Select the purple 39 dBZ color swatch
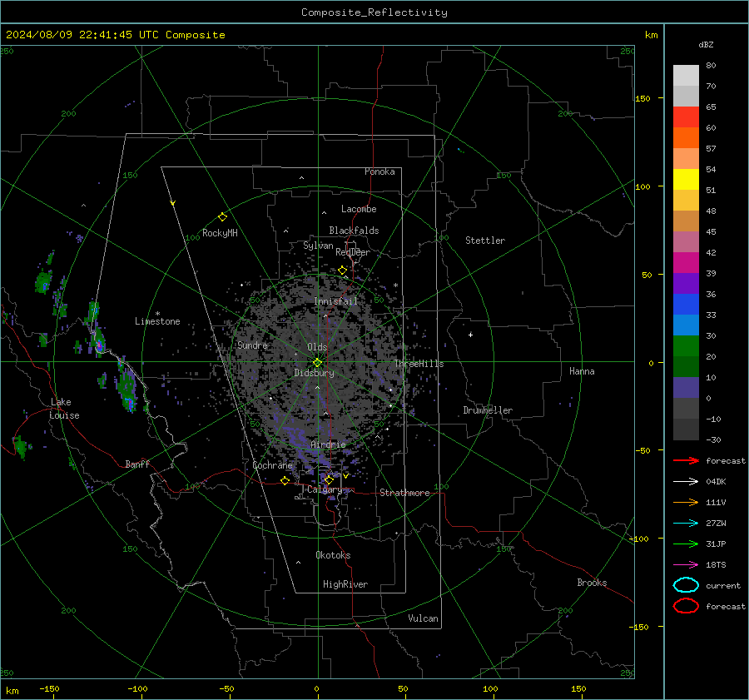The width and height of the screenshot is (749, 700). (686, 283)
